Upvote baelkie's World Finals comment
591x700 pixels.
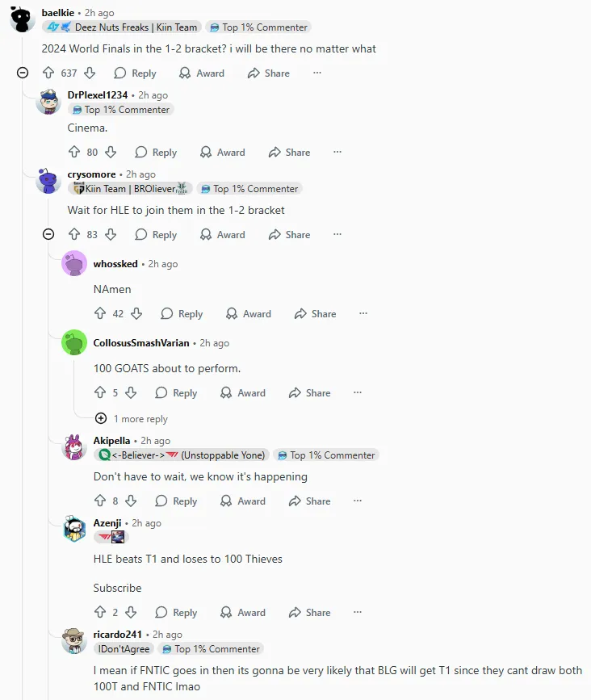[48, 73]
